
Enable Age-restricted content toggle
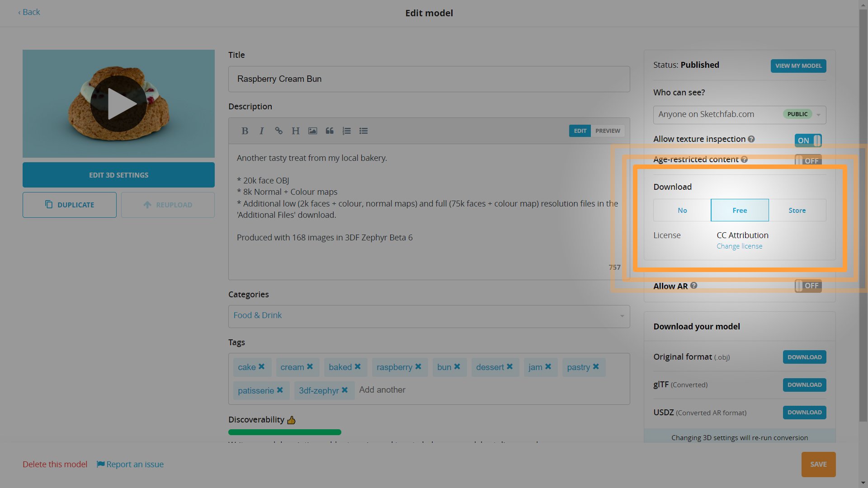click(x=808, y=160)
